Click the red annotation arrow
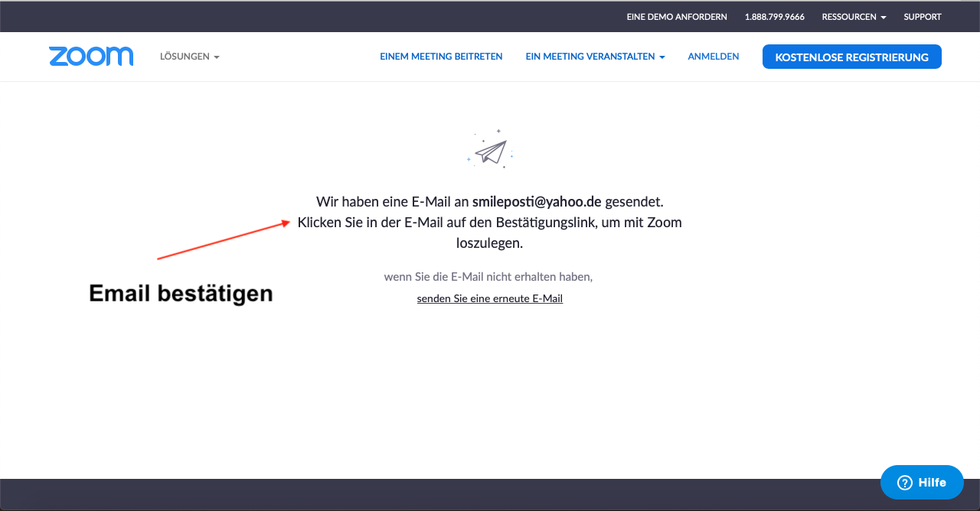Screen dimensions: 980x511 click(223, 240)
